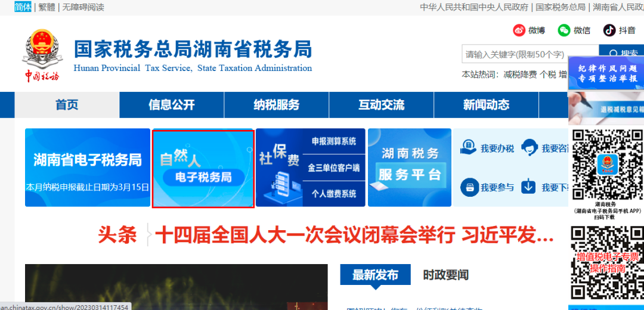Select the 时政要闻 tab
The height and width of the screenshot is (310, 644).
pos(445,275)
